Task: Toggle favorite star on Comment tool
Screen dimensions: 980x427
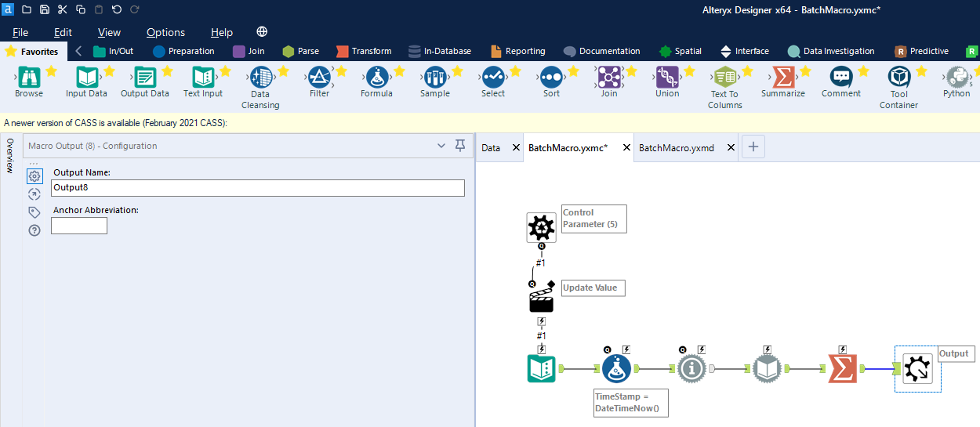Action: point(863,71)
